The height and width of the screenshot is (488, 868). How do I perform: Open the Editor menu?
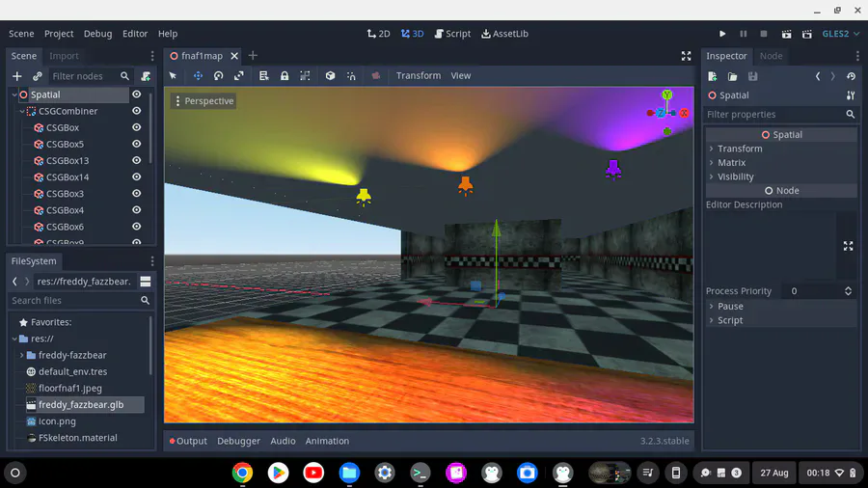pyautogui.click(x=135, y=34)
